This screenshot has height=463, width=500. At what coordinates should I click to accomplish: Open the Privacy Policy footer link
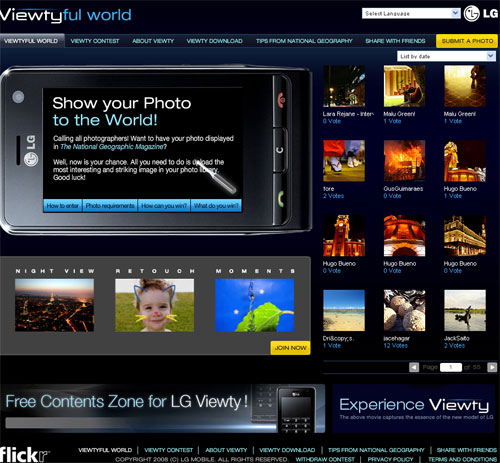390,459
